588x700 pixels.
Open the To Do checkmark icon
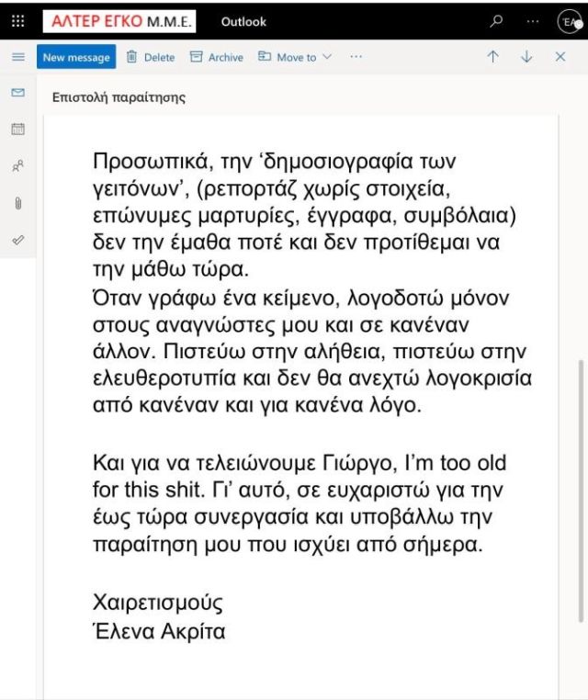pyautogui.click(x=17, y=239)
